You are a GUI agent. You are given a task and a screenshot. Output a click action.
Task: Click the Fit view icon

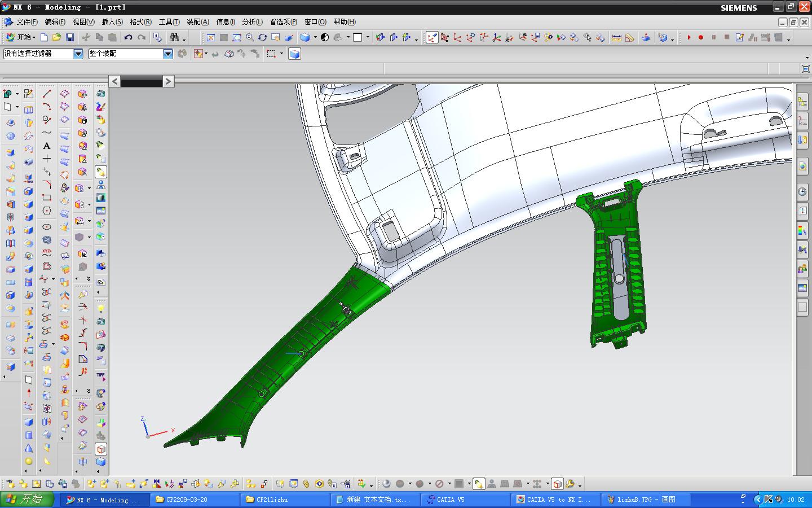click(x=211, y=37)
